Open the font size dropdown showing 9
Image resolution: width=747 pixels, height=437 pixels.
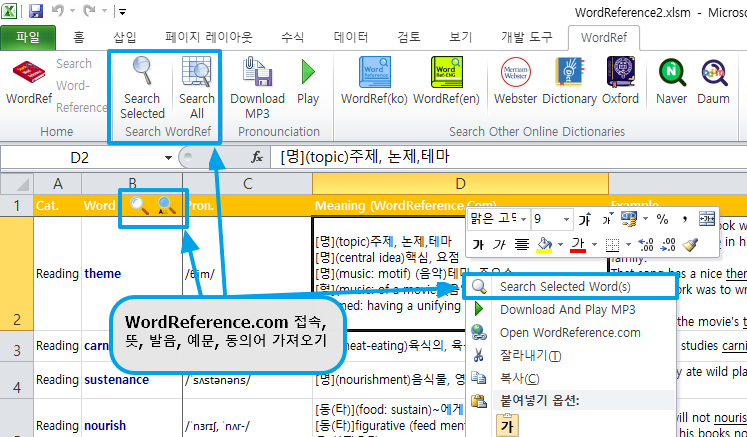(566, 219)
